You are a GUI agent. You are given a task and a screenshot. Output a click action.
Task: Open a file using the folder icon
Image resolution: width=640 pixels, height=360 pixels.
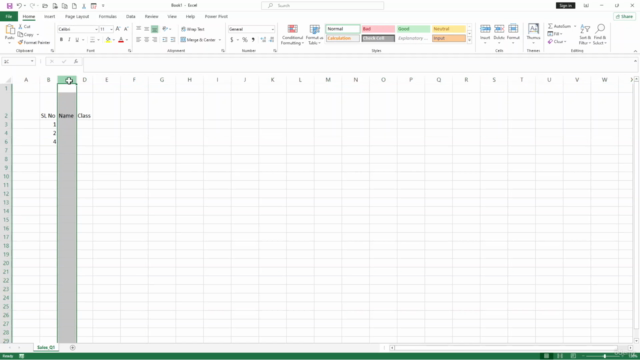coord(45,6)
